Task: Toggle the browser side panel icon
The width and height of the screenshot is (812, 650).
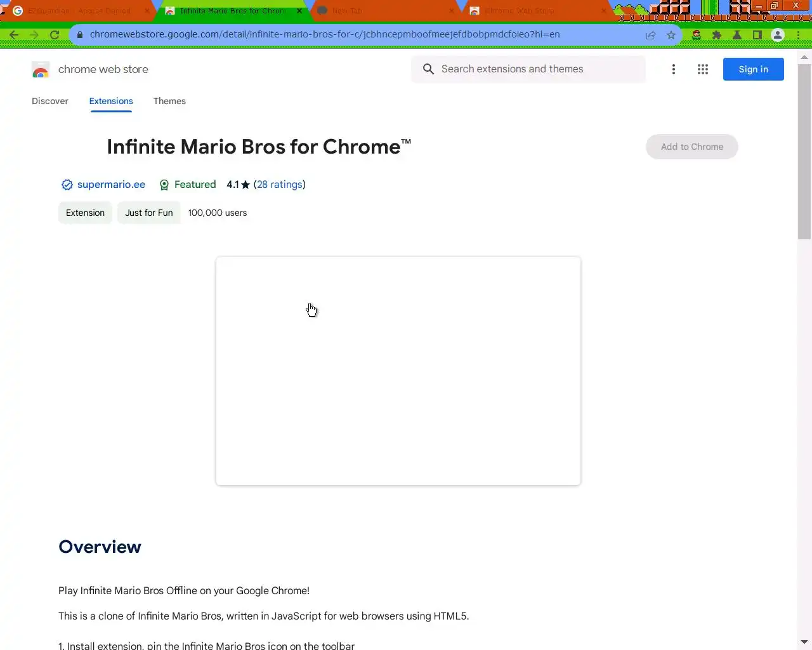Action: click(x=757, y=35)
